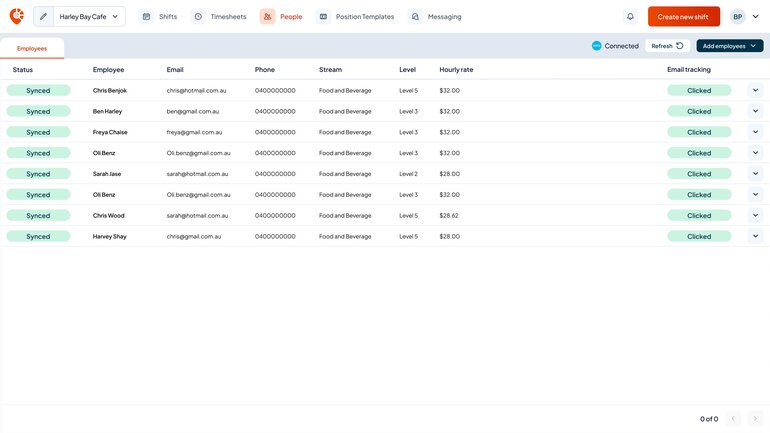770x433 pixels.
Task: Click the Hourly rate column header
Action: (456, 70)
